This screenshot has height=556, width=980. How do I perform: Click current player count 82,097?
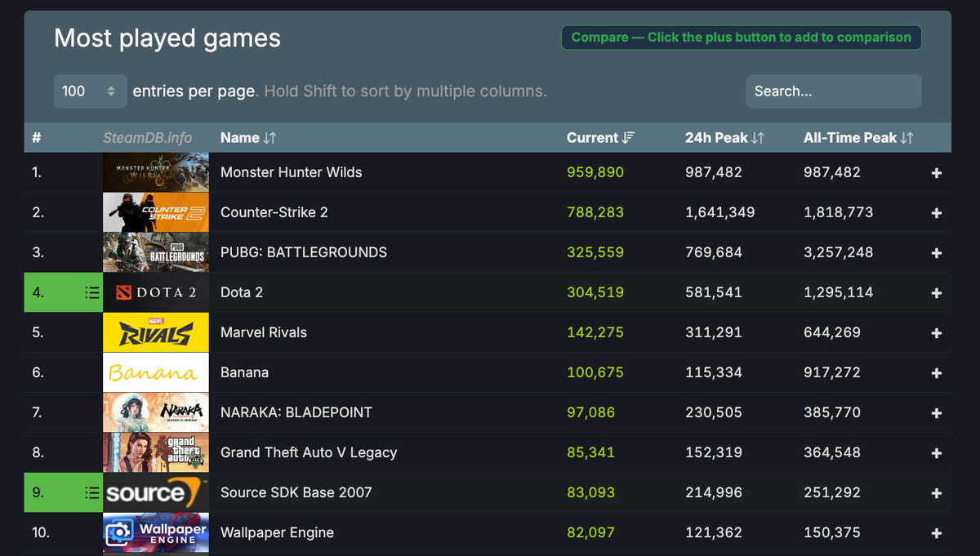pos(591,532)
